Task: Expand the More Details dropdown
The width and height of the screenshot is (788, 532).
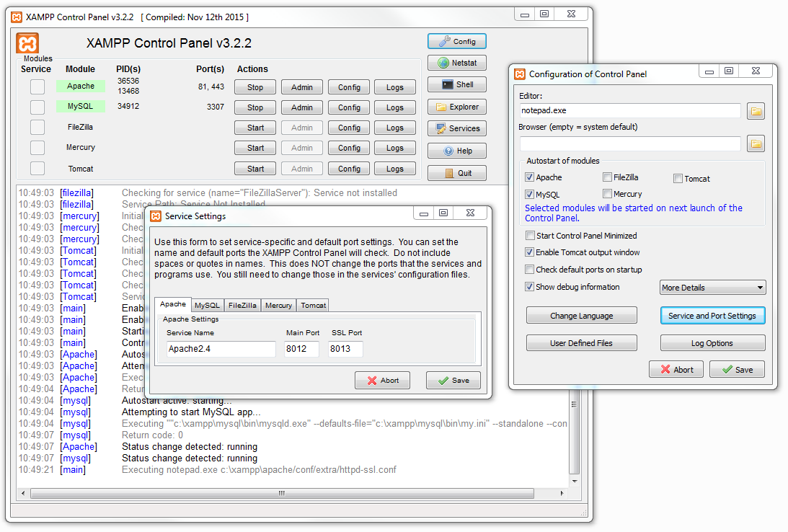Action: (712, 288)
